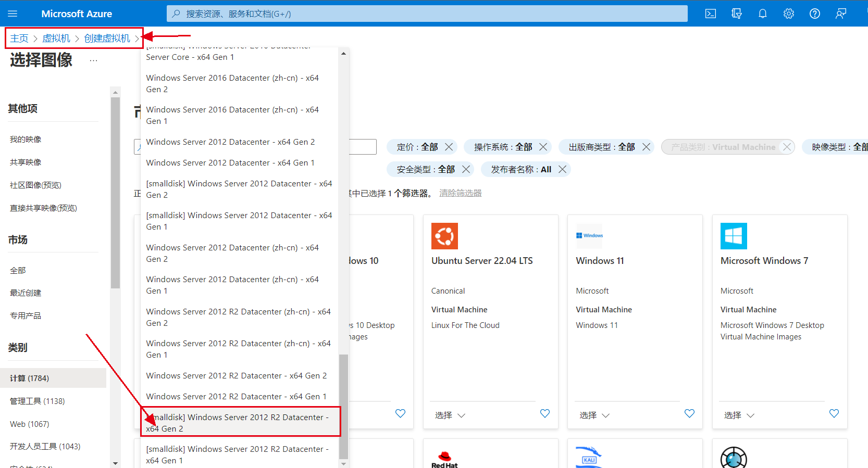Viewport: 868px width, 468px height.
Task: Open 社区图像(预览) in the sidebar
Action: 35,185
